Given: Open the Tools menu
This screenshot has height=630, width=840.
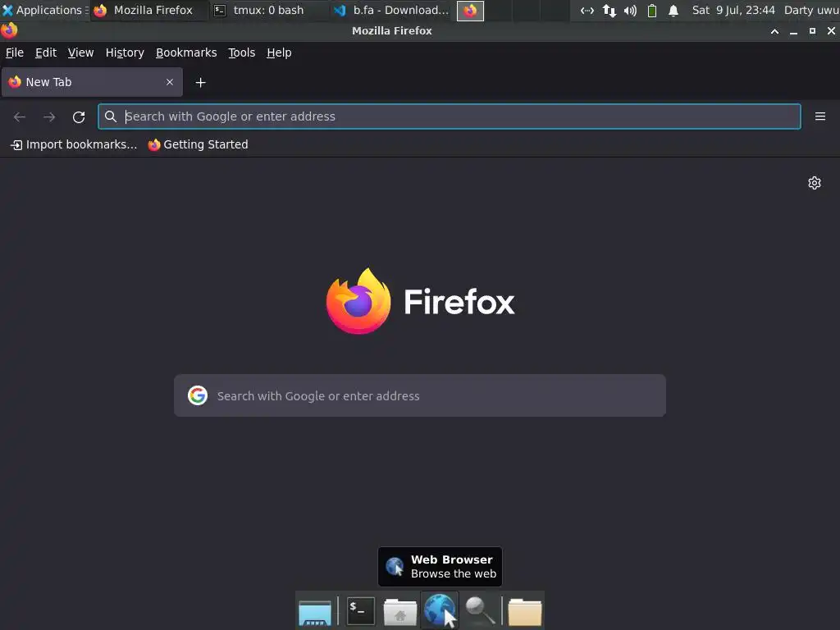Looking at the screenshot, I should (x=242, y=52).
